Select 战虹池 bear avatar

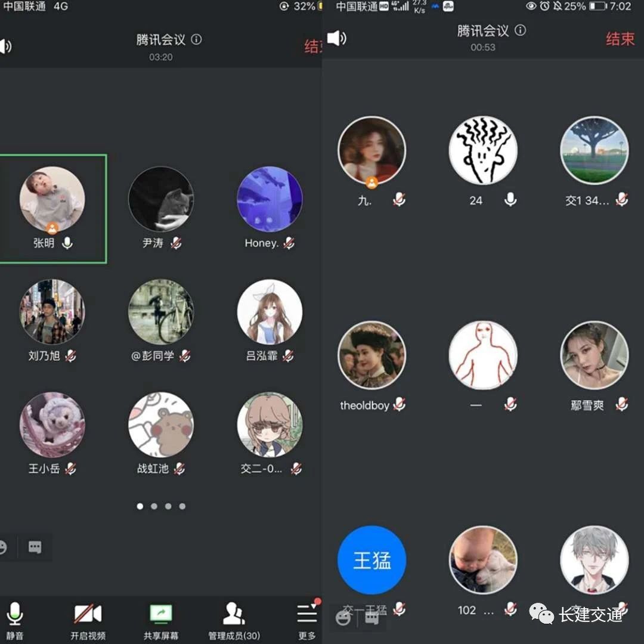(161, 425)
